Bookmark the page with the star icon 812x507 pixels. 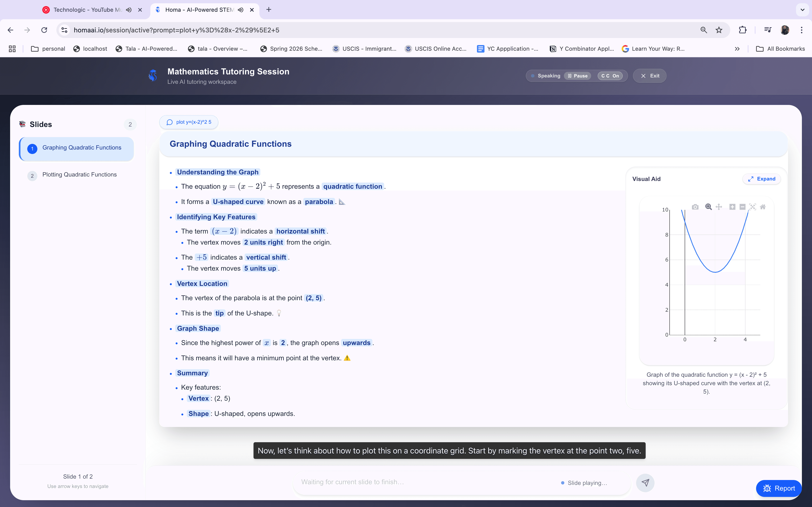point(719,30)
